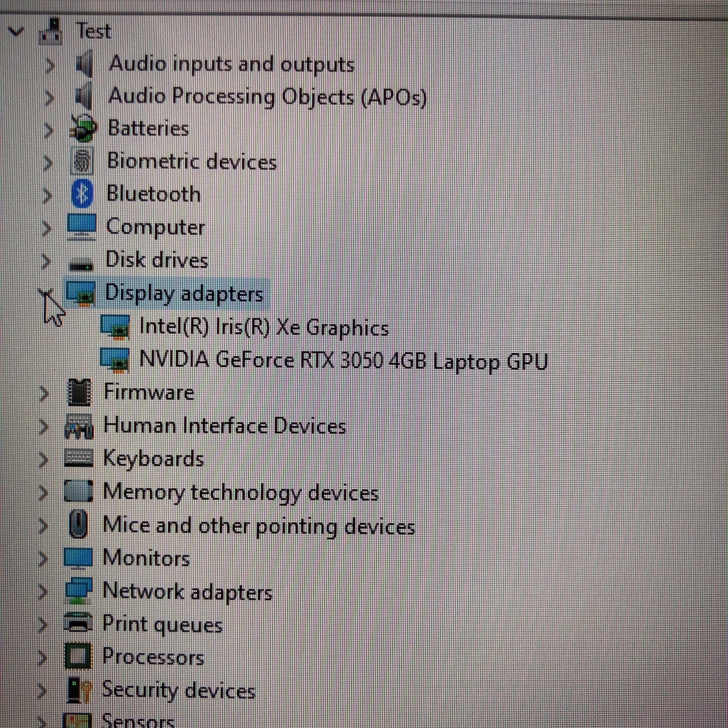Select the Monitors label
728x728 pixels.
pyautogui.click(x=146, y=558)
